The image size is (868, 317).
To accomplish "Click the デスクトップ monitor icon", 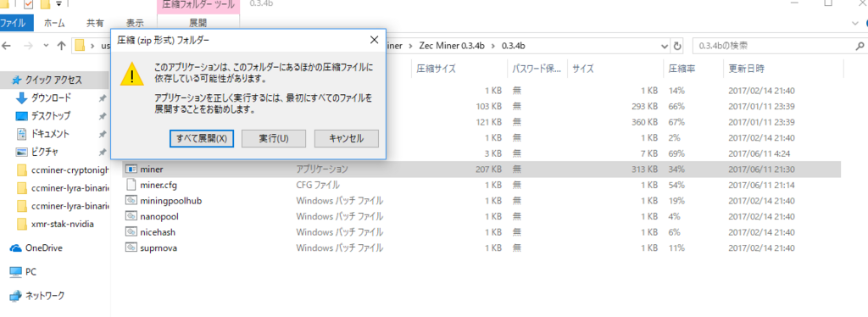I will coord(21,115).
